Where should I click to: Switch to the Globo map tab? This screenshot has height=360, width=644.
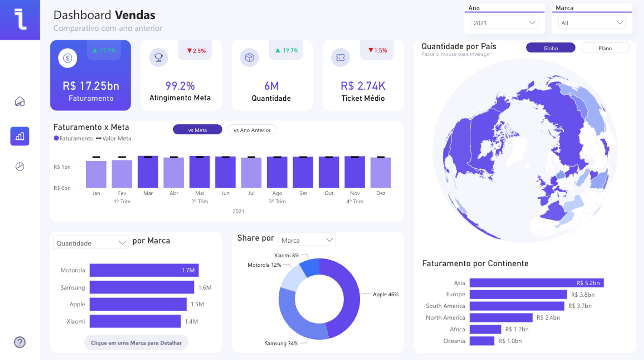550,48
